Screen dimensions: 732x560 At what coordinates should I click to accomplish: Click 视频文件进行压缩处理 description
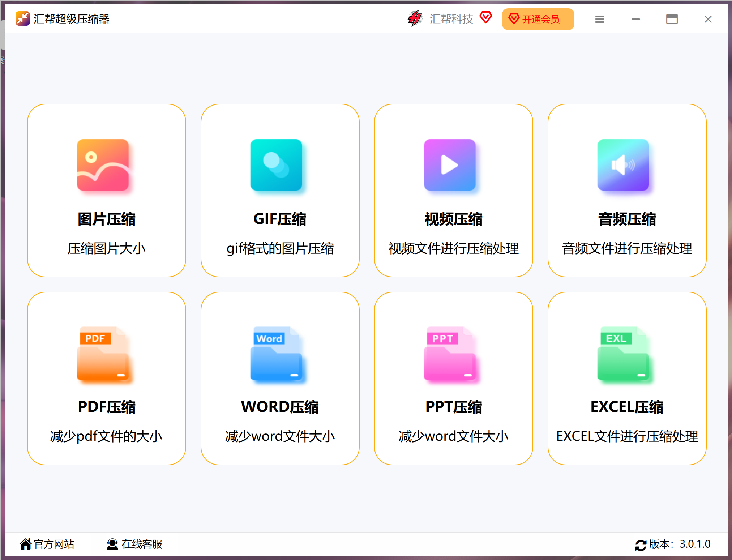(454, 248)
